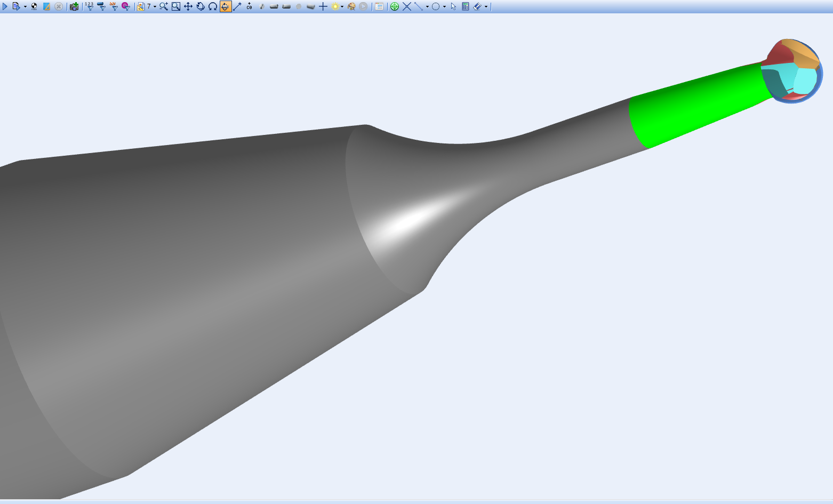
Task: Click the crossed-lines X toolbar button
Action: coord(407,6)
